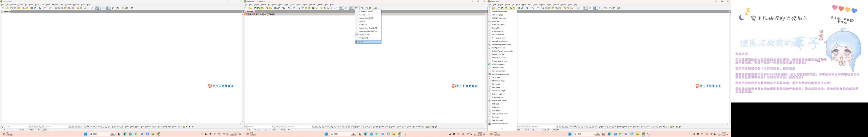Expand more file types with the bottom list arrow
This screenshot has height=137, width=868.
[502, 129]
